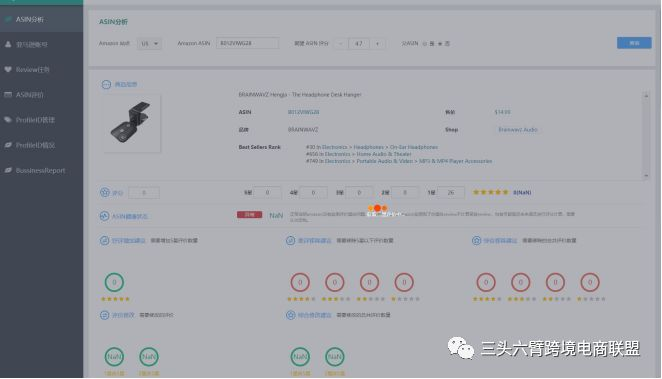The image size is (662, 379).
Task: Click the red circle above four-star rating, middle group
Action: click(300, 282)
